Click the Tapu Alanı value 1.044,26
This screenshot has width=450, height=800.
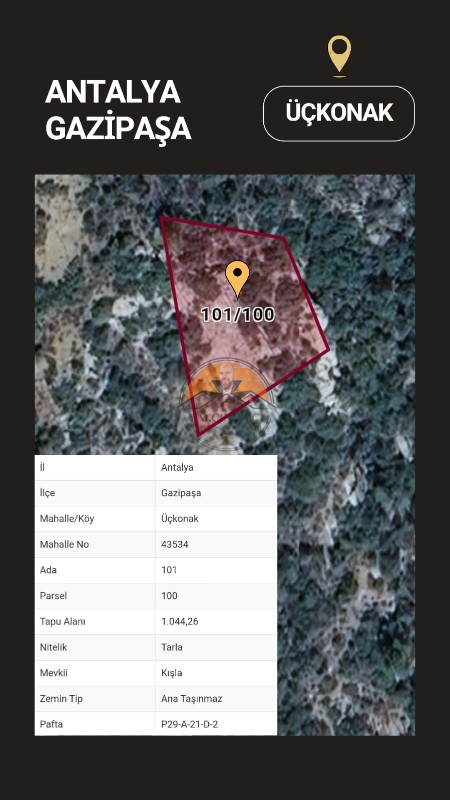tap(179, 621)
